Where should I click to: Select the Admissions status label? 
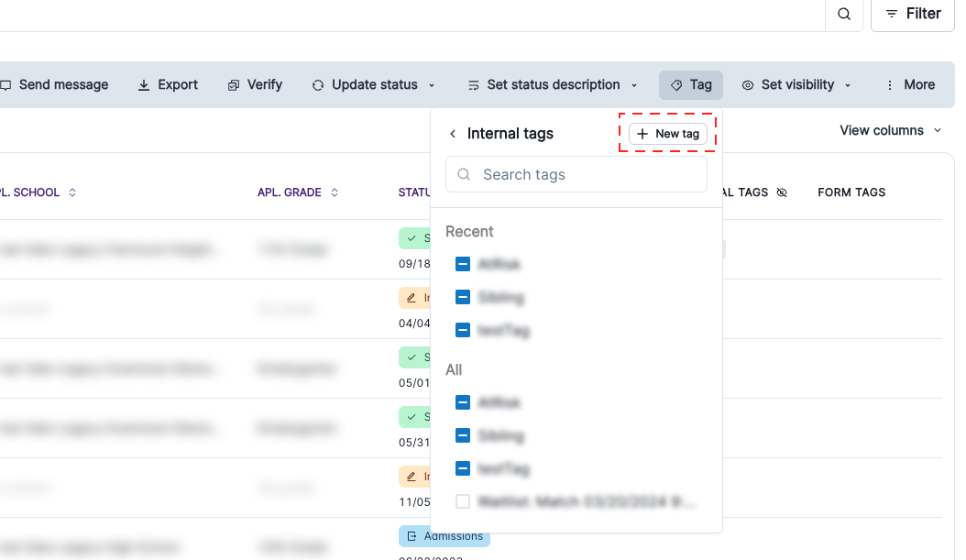click(x=444, y=536)
